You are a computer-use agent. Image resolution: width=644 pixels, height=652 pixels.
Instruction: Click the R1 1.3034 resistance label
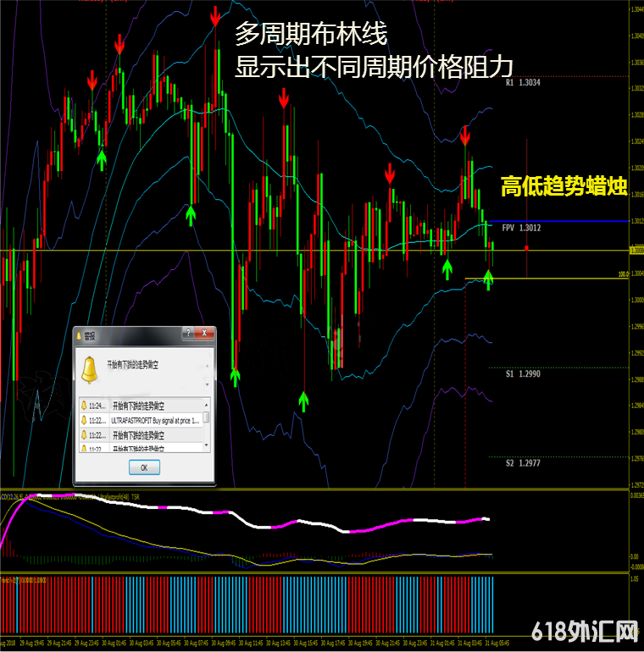click(x=523, y=83)
